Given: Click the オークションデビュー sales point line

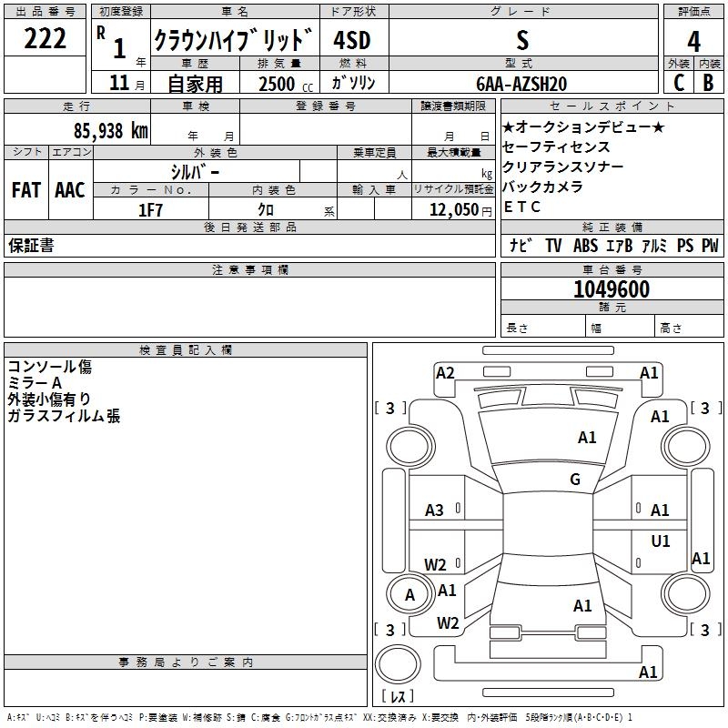Looking at the screenshot, I should [583, 126].
